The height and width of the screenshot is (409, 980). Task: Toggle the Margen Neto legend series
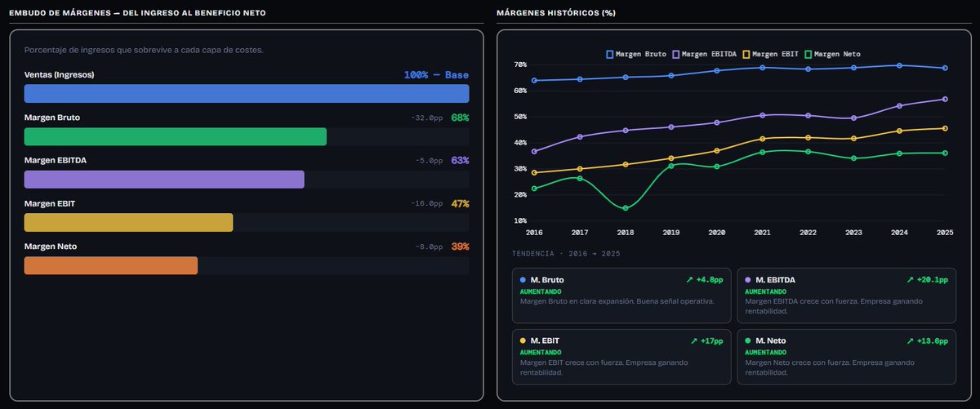click(x=833, y=54)
